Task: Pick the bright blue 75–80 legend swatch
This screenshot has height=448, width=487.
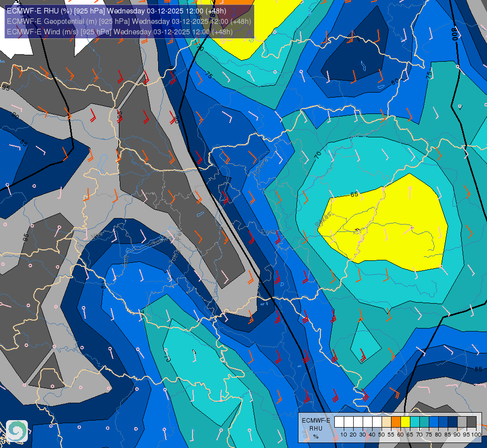Action: tap(434, 422)
